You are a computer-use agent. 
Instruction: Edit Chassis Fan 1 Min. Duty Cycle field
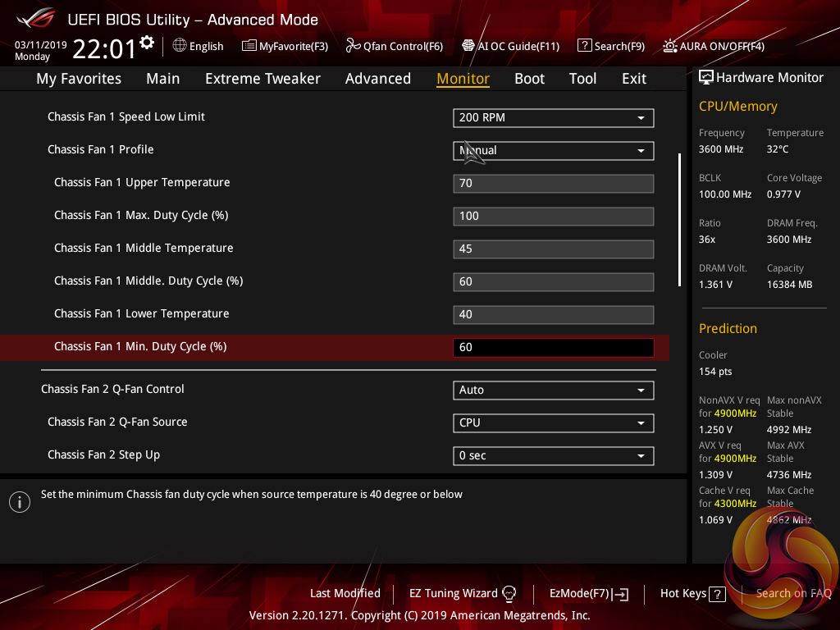point(554,347)
